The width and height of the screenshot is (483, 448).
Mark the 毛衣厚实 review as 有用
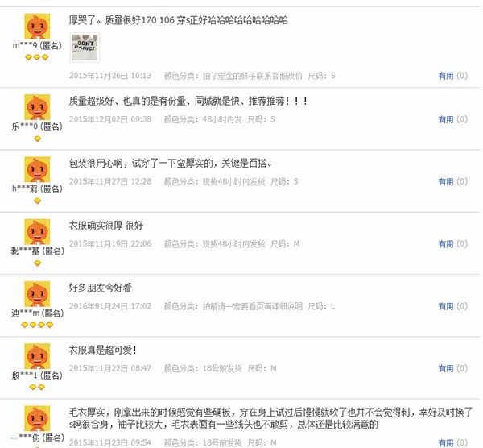pos(446,443)
